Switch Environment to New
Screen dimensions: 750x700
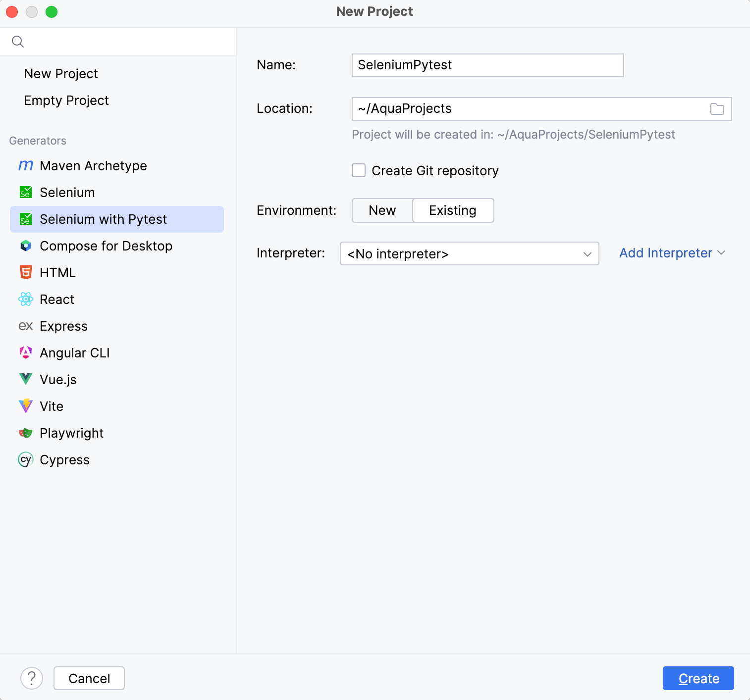382,210
